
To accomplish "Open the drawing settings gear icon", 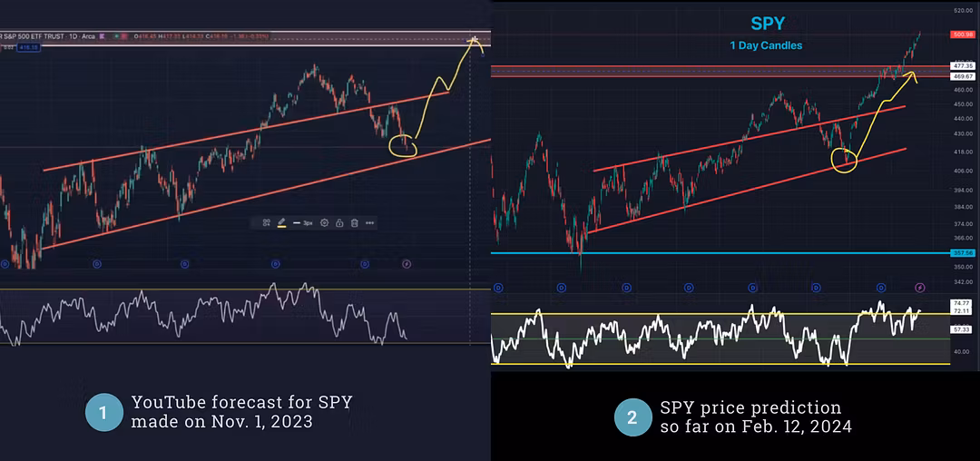I will coord(324,222).
